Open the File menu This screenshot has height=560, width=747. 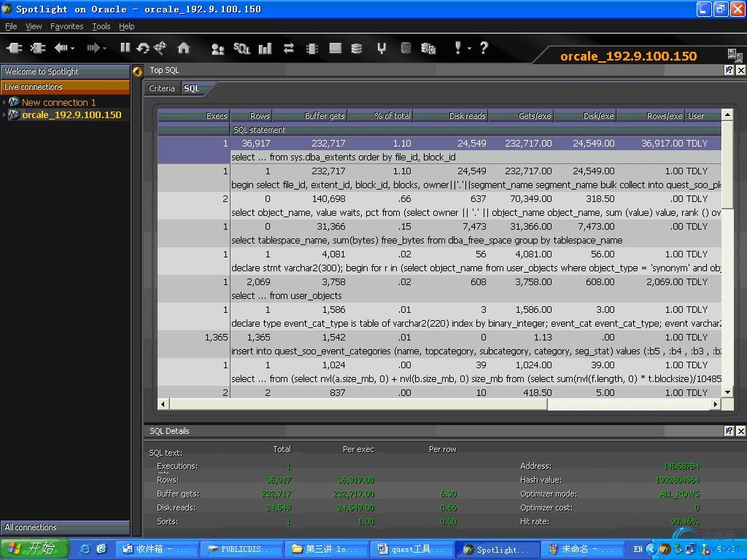pos(11,26)
